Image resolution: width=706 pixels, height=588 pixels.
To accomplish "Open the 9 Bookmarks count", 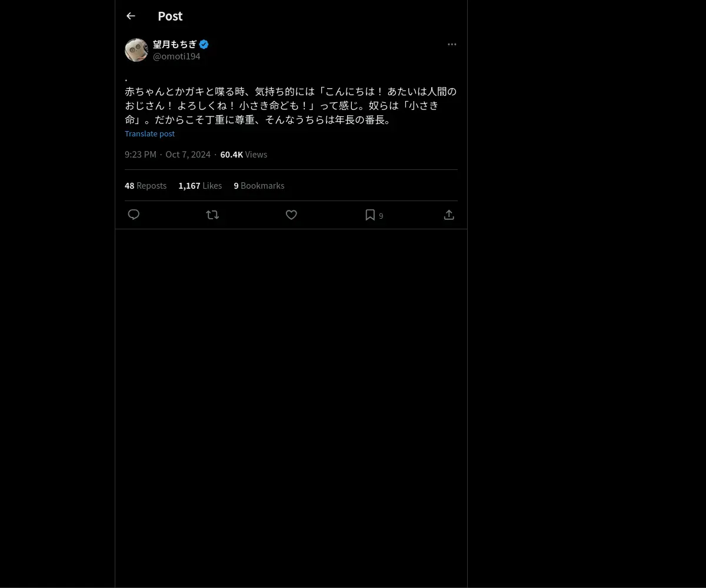I will (x=259, y=185).
